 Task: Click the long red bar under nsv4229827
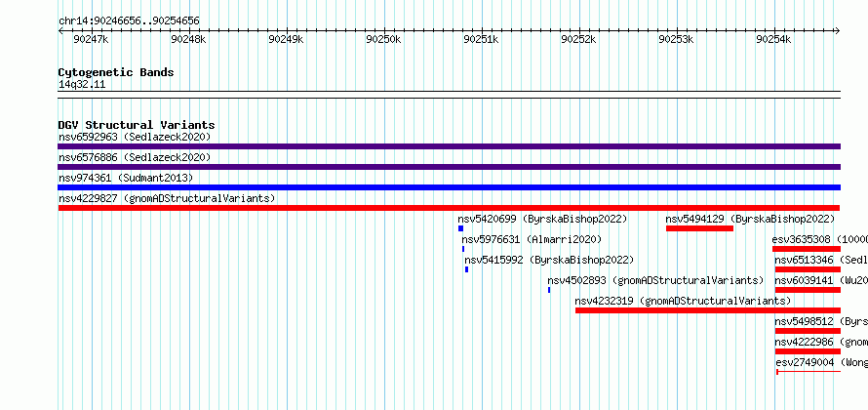[x=449, y=208]
